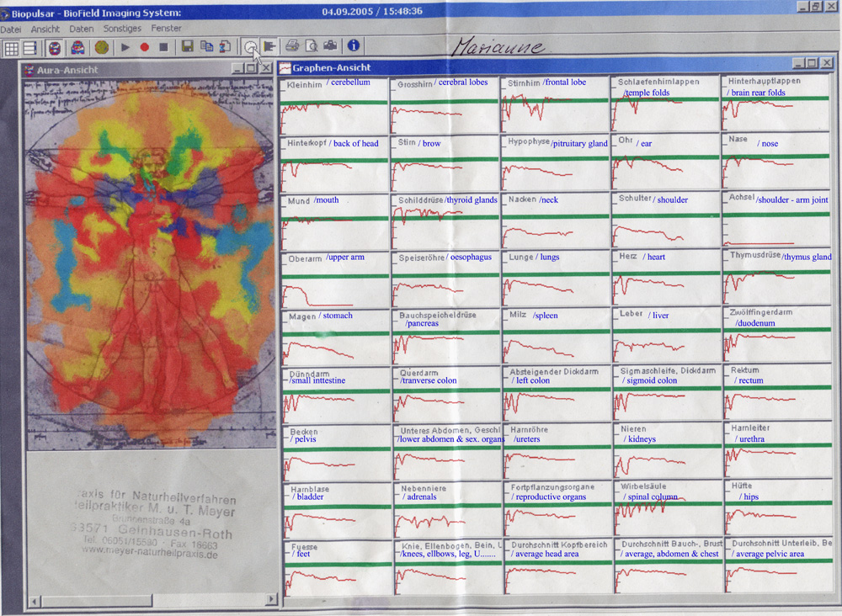Viewport: 842px width, 616px height.
Task: Click the Aura-Ansicht window title bar
Action: tap(147, 70)
